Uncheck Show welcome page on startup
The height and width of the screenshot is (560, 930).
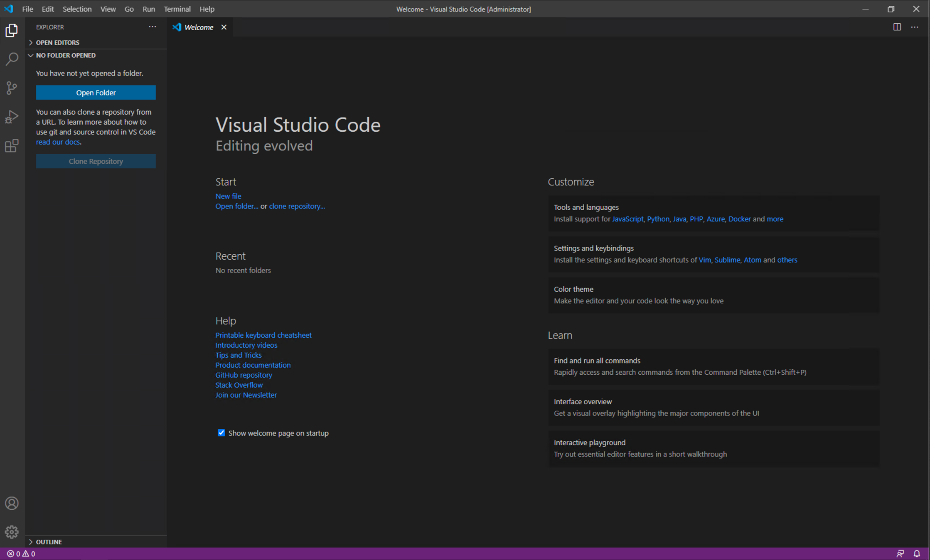click(221, 433)
